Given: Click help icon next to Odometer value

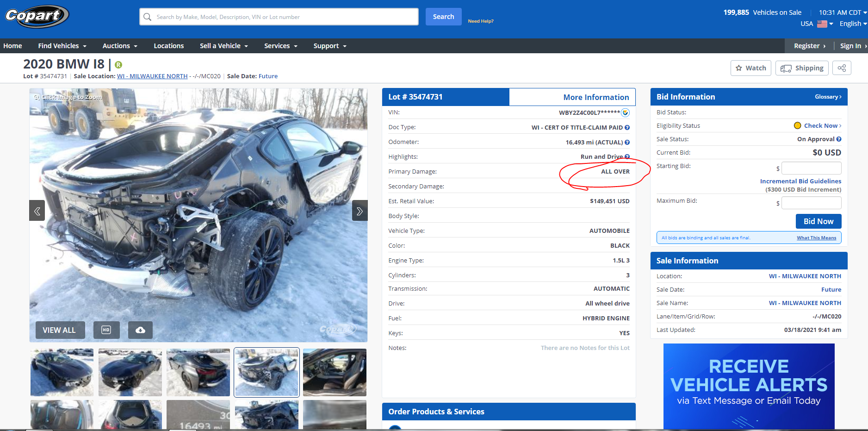Looking at the screenshot, I should pos(627,142).
